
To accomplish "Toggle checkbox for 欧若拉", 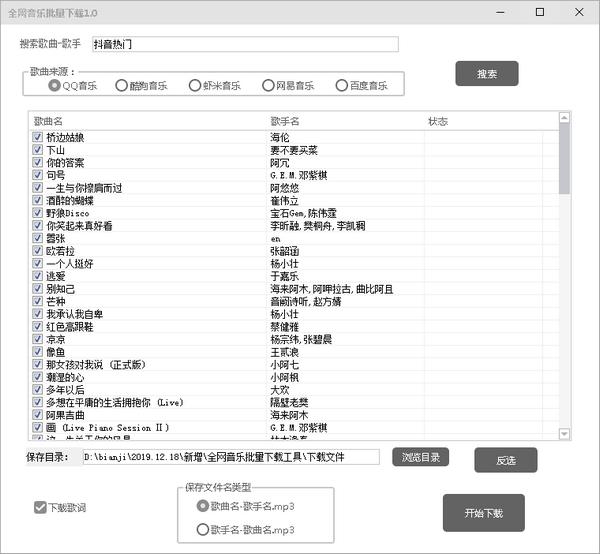I will 37,251.
